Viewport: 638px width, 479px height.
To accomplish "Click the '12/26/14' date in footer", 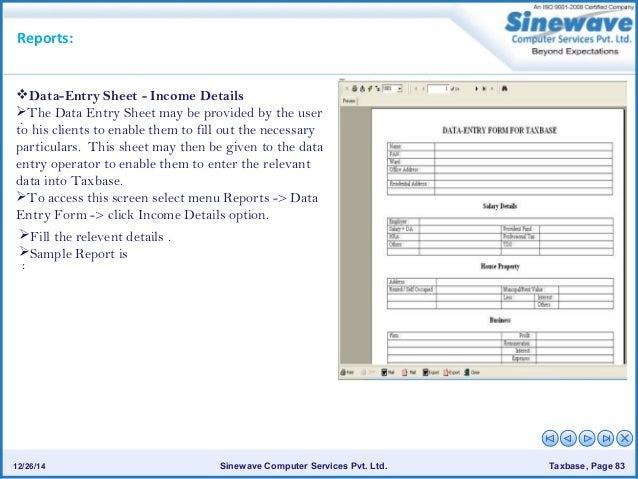I will click(x=29, y=466).
